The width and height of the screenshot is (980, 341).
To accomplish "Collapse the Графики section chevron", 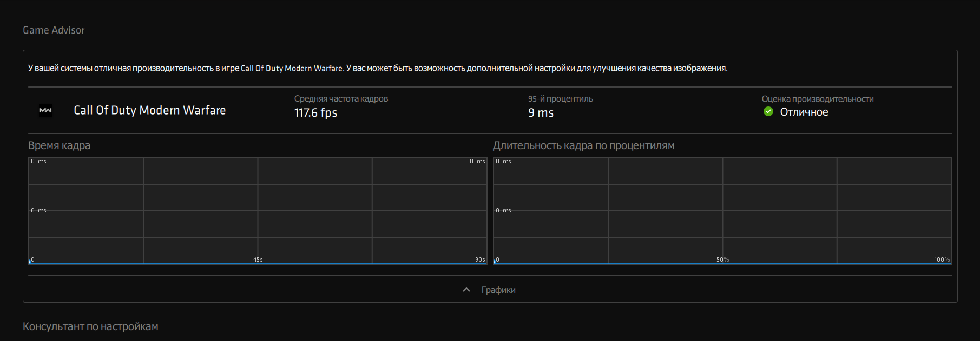I will click(466, 290).
